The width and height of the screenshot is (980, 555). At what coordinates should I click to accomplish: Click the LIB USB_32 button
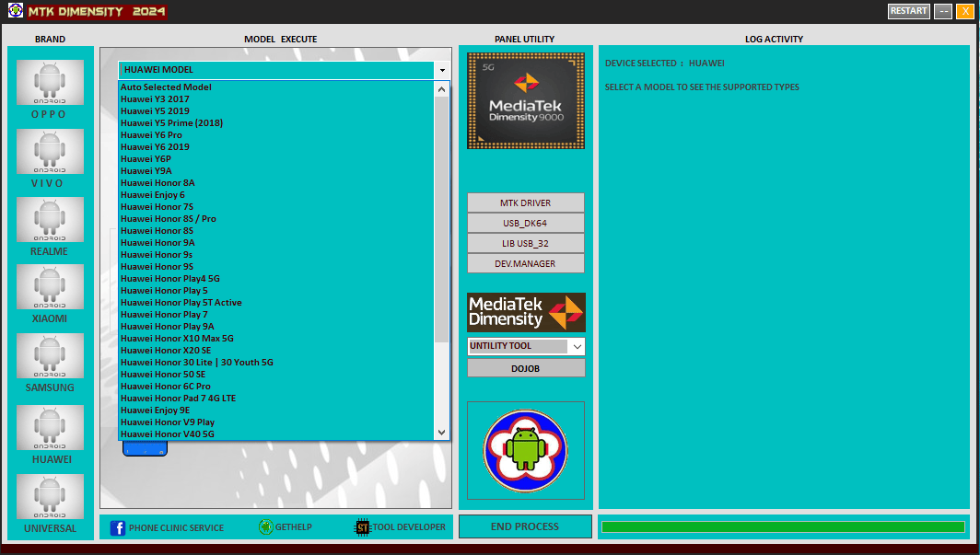point(526,244)
